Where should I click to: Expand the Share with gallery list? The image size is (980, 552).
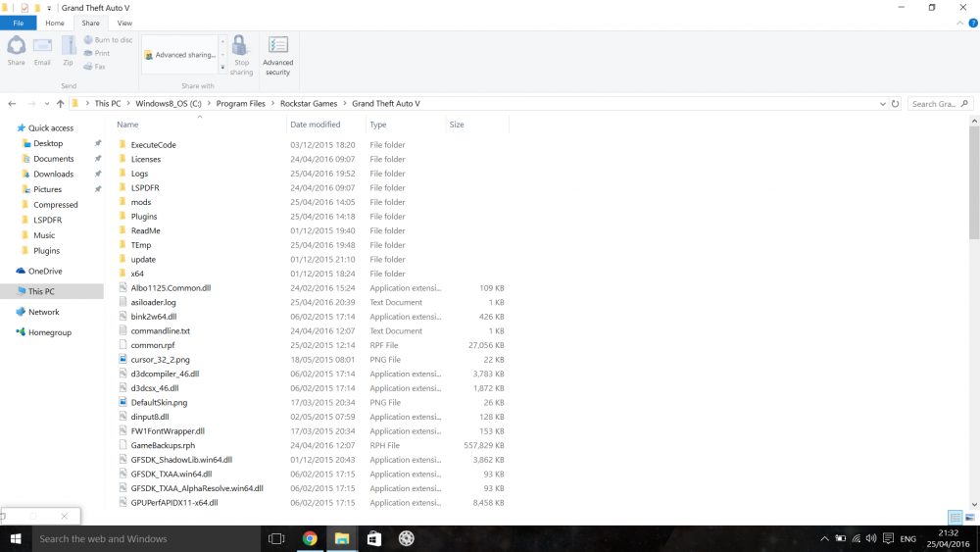pos(222,68)
